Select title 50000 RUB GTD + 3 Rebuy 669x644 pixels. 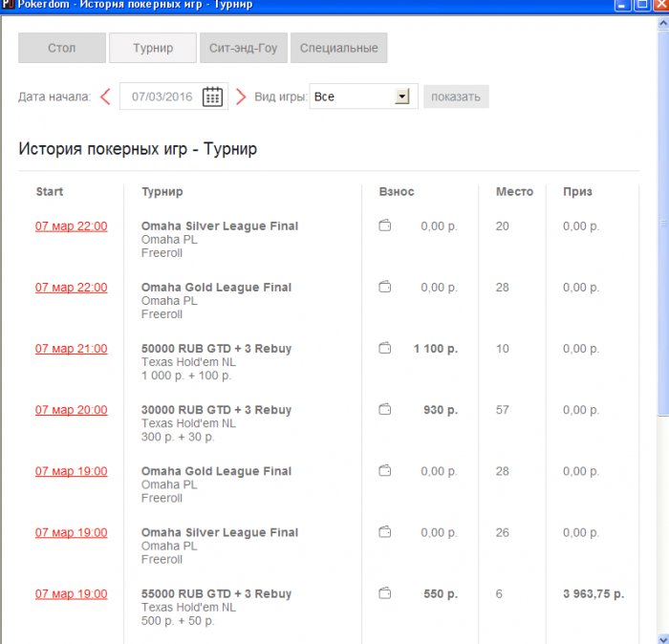coord(216,349)
